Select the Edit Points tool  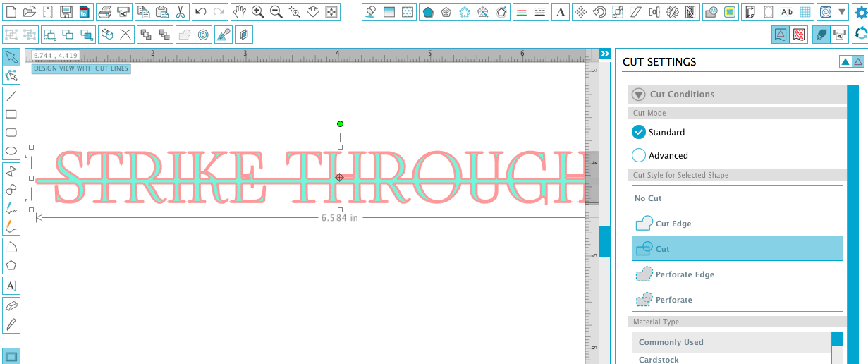click(11, 75)
